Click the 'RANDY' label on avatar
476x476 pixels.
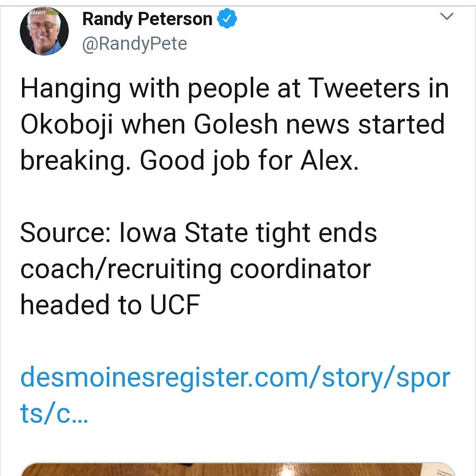[x=37, y=13]
